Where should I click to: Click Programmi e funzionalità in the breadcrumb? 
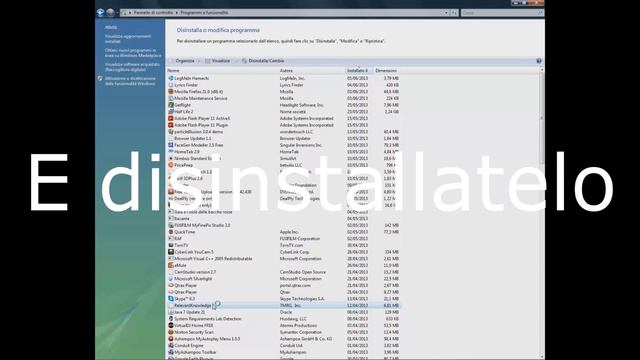tap(204, 13)
